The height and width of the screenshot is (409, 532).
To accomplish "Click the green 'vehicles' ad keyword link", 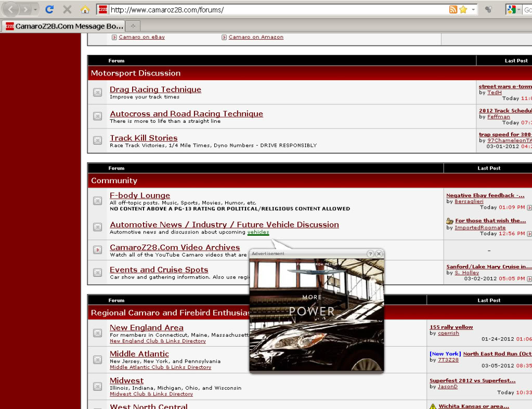I will (x=258, y=232).
